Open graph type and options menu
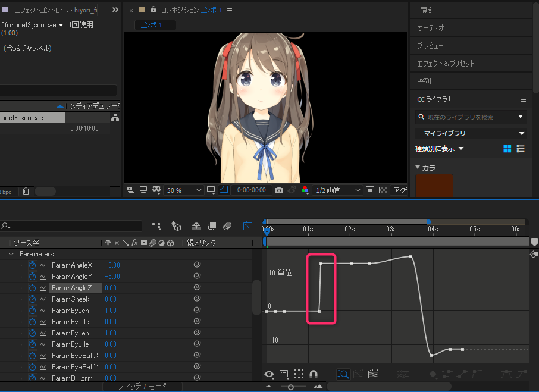 (x=284, y=374)
